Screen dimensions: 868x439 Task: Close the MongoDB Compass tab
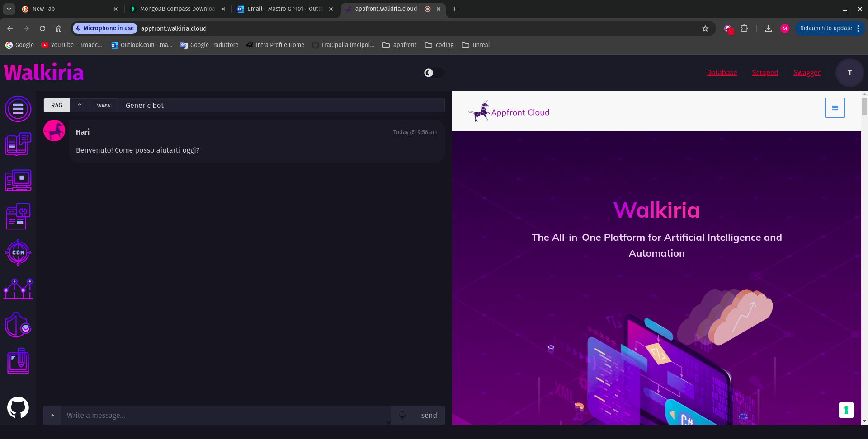(x=223, y=9)
